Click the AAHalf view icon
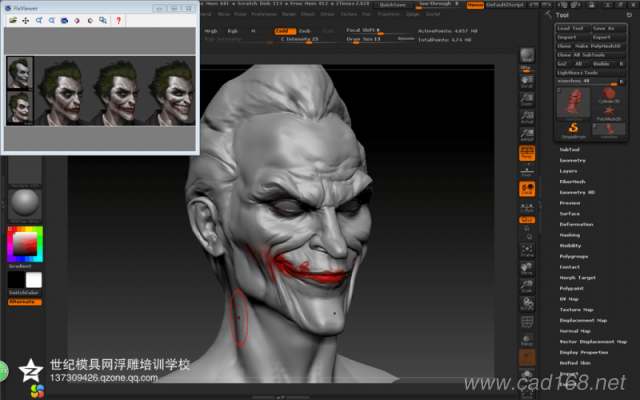The height and width of the screenshot is (400, 640). (527, 135)
